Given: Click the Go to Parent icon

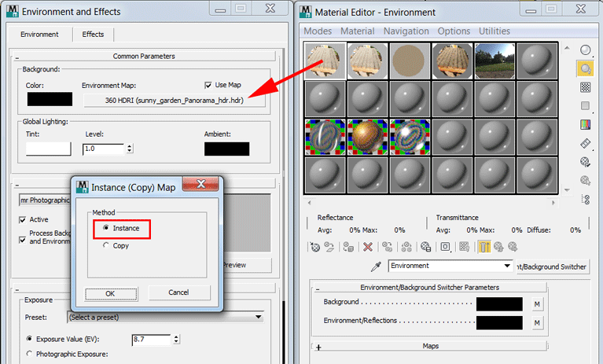Looking at the screenshot, I should [498, 247].
